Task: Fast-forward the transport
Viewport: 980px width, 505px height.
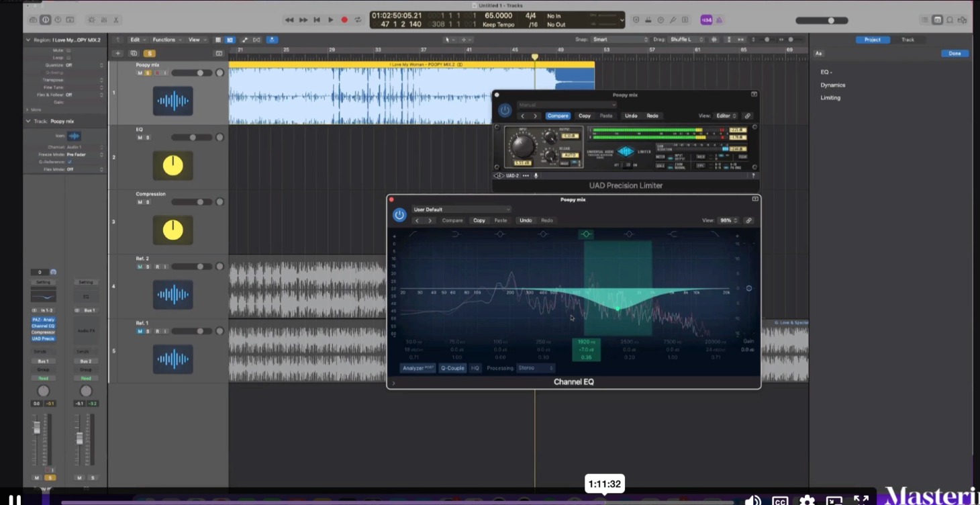Action: tap(303, 20)
